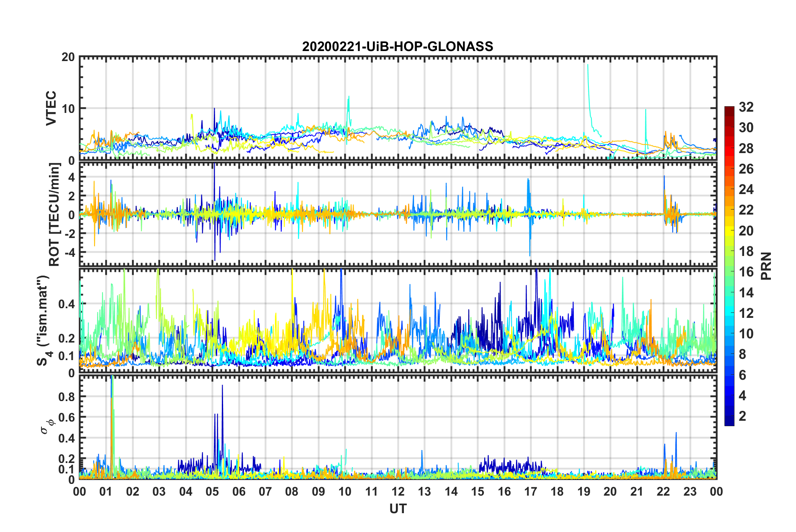Image resolution: width=796 pixels, height=532 pixels.
Task: Click colorbar tick value 2
Action: coord(742,416)
